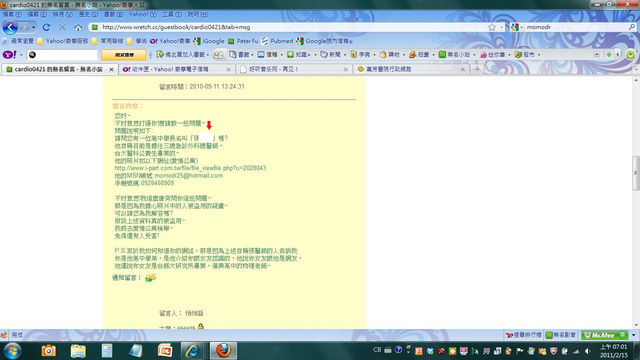Click the momodr25@hotmail.com address

[189, 176]
